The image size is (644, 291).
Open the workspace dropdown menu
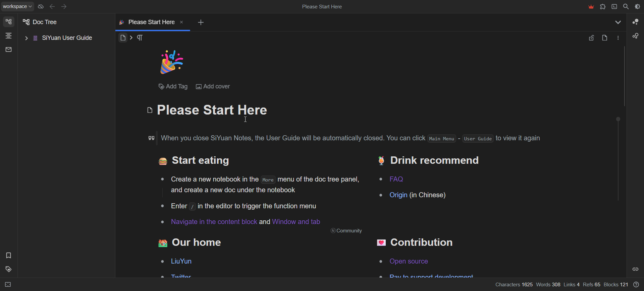click(x=17, y=7)
